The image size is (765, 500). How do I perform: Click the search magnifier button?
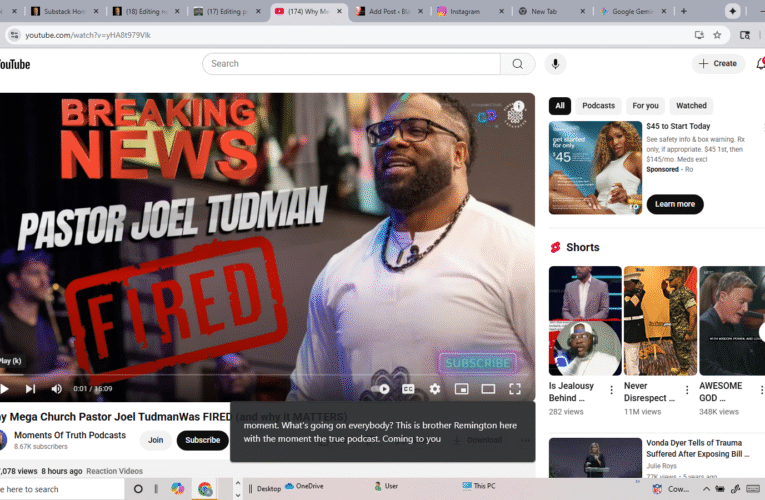(x=518, y=64)
